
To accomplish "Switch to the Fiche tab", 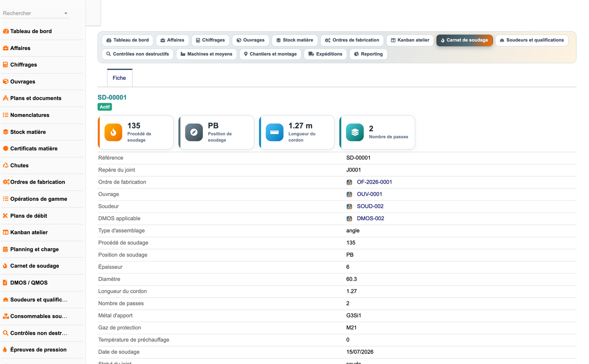I will (119, 78).
